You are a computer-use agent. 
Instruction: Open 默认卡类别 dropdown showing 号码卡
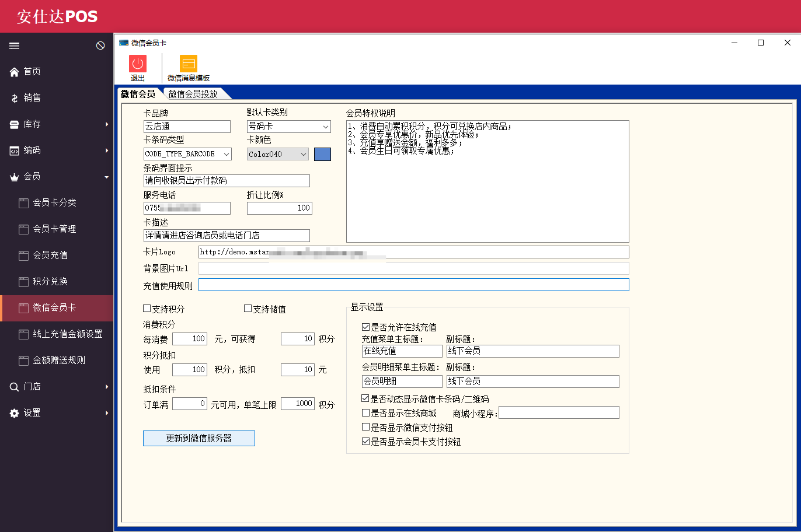[x=289, y=127]
